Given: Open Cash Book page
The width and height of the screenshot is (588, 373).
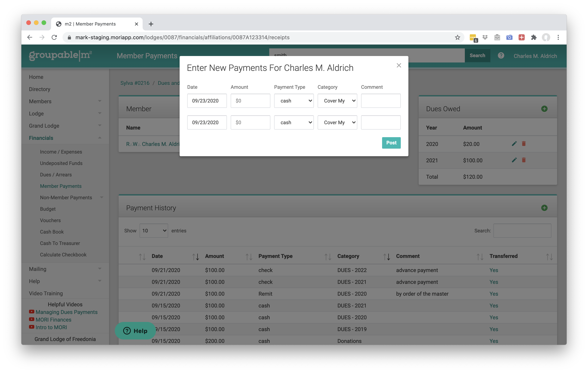Looking at the screenshot, I should (x=52, y=232).
